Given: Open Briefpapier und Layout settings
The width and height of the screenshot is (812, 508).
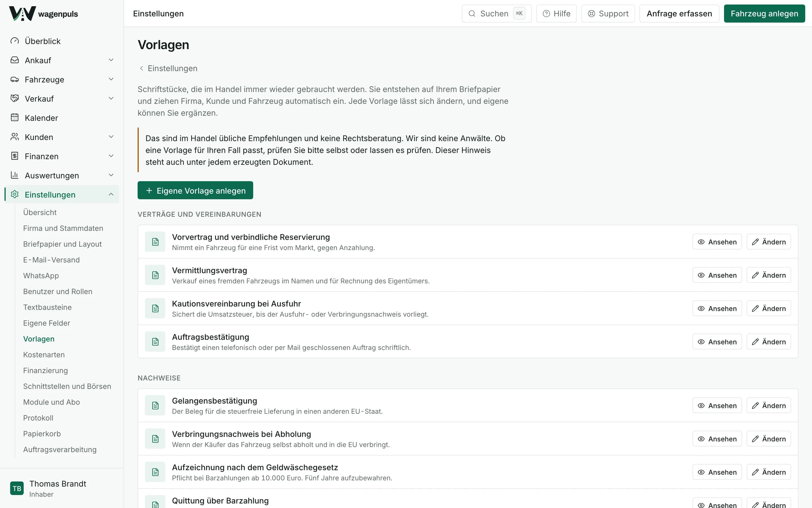Looking at the screenshot, I should (62, 244).
